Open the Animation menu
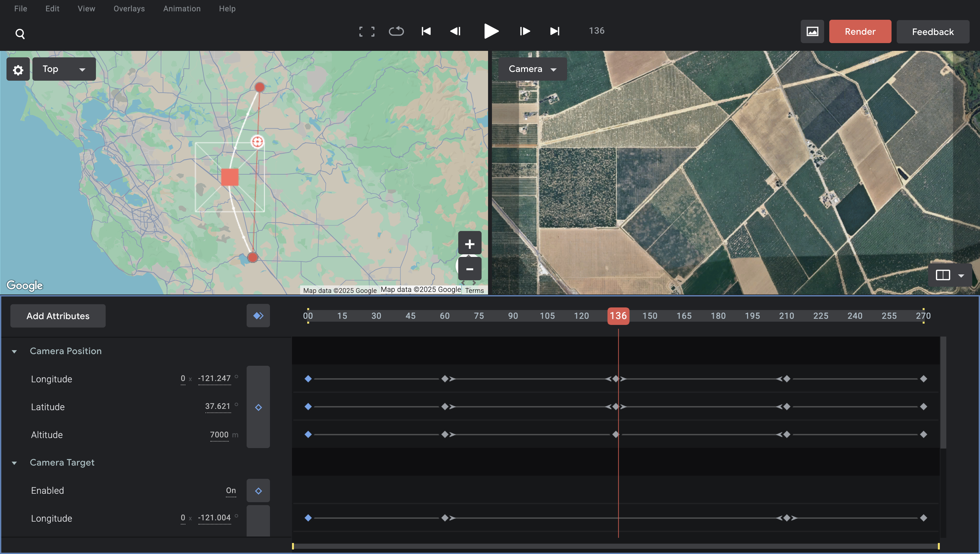This screenshot has height=554, width=980. tap(181, 8)
